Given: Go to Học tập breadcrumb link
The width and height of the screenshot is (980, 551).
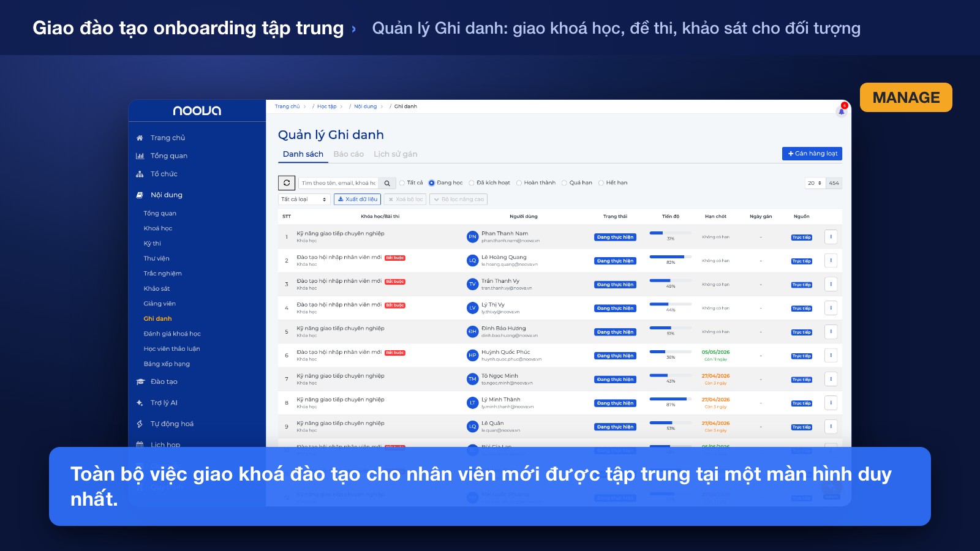Looking at the screenshot, I should pyautogui.click(x=327, y=107).
